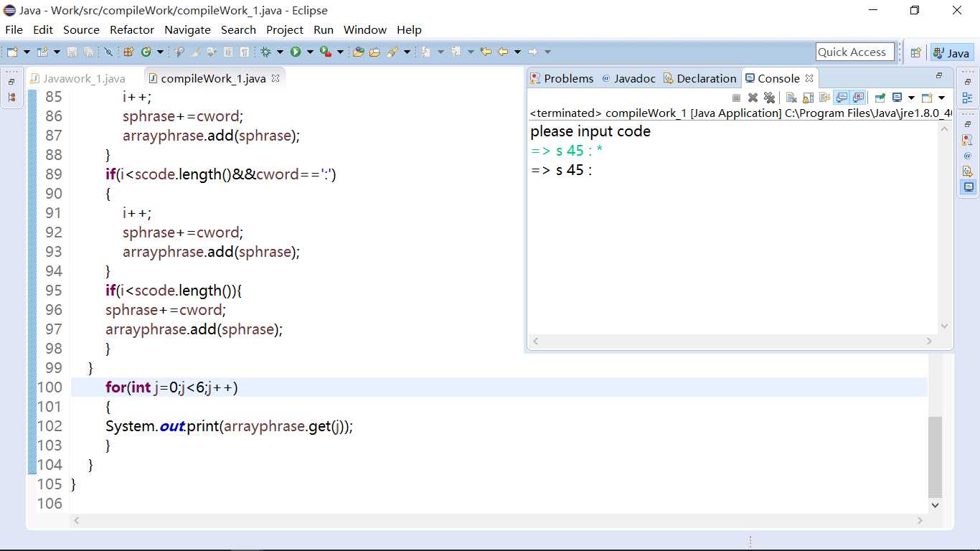Toggle Show Console on standard output change

coord(842,98)
